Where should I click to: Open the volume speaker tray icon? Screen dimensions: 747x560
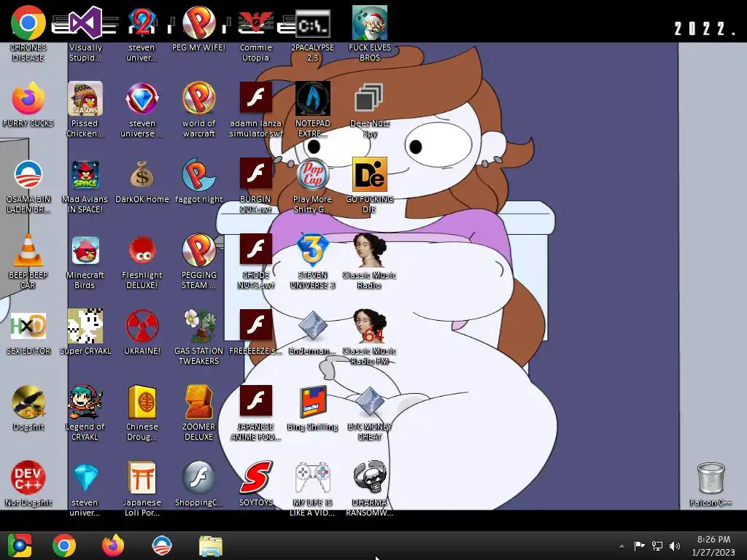[675, 545]
